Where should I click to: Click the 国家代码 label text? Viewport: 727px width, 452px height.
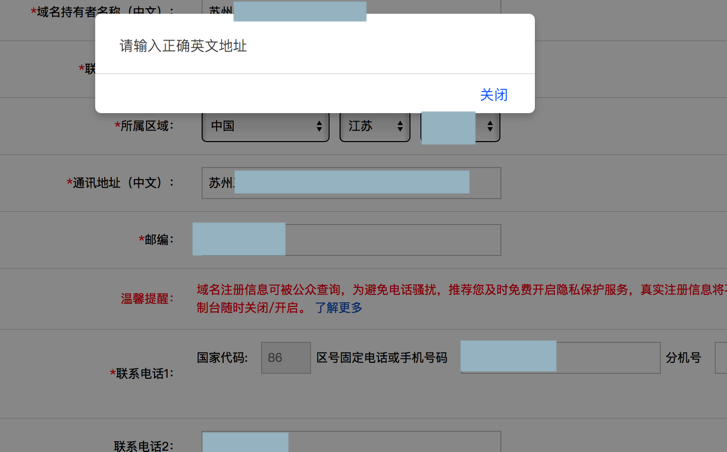click(222, 358)
